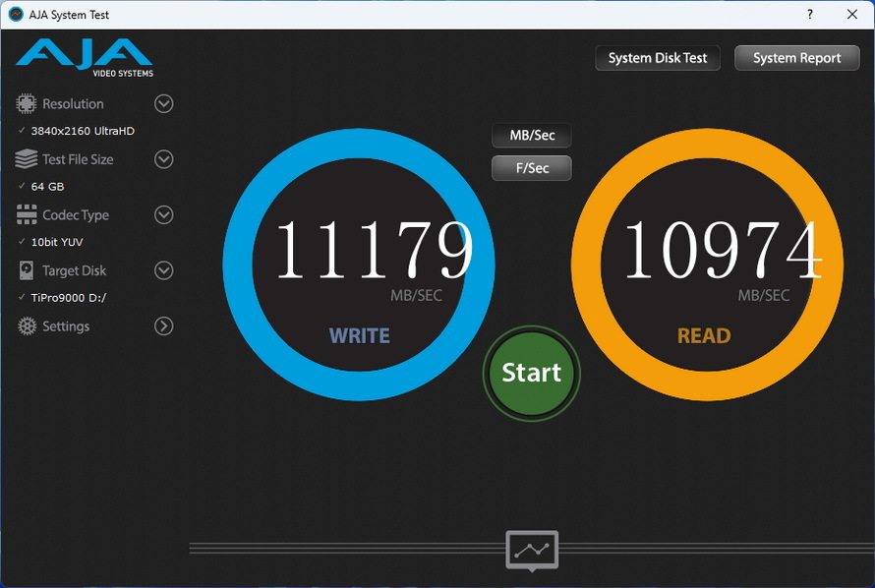Image resolution: width=875 pixels, height=588 pixels.
Task: Click the Resolution label
Action: [x=73, y=104]
